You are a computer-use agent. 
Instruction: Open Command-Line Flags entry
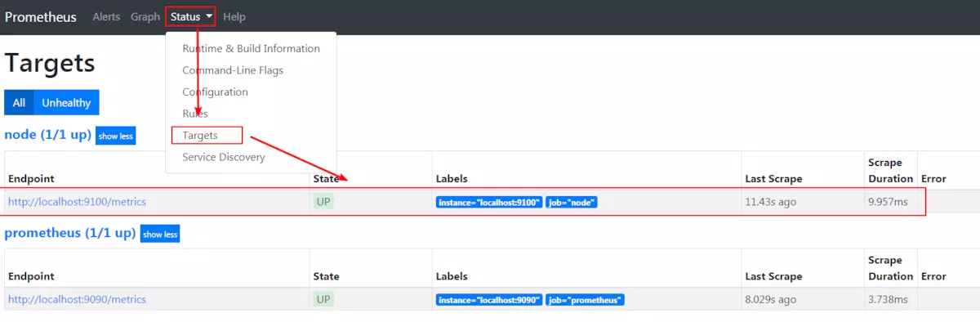(233, 70)
